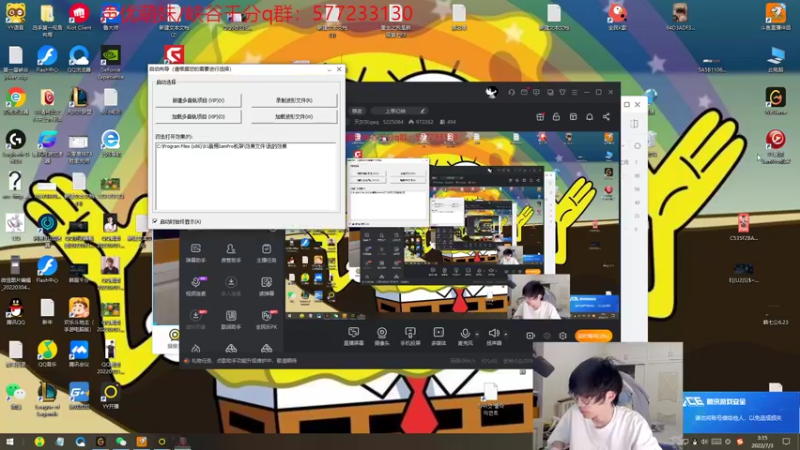Click the volume icon in system tray
Screen dimensions: 800x450
pyautogui.click(x=705, y=442)
